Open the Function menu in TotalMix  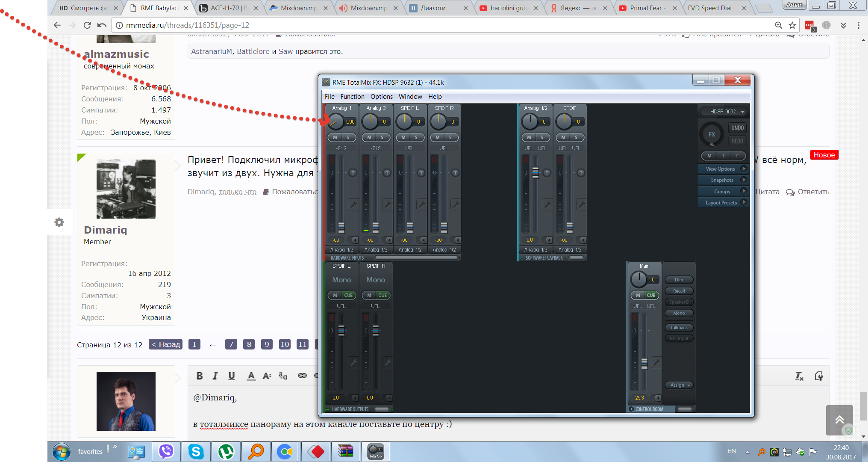pos(352,97)
